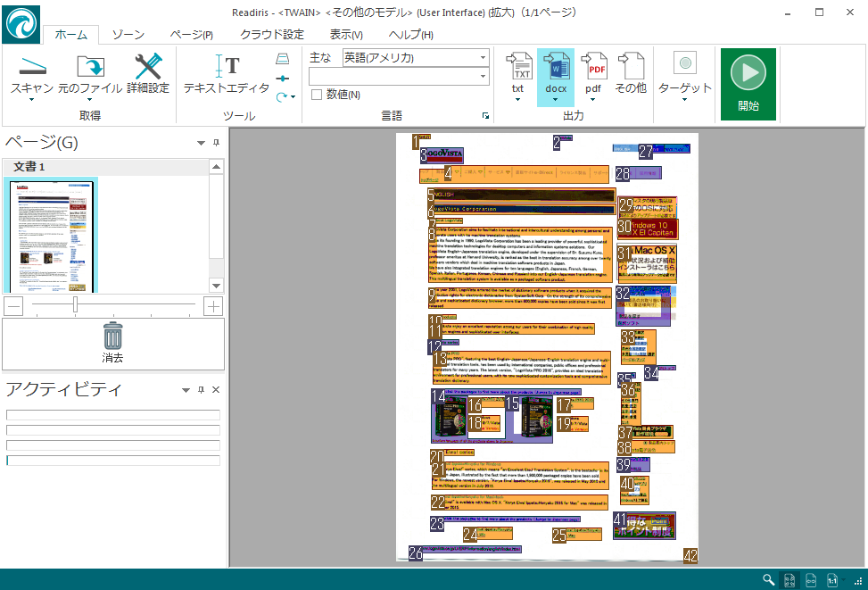Click fit-to-width icon in status bar
The image size is (868, 590).
[810, 580]
